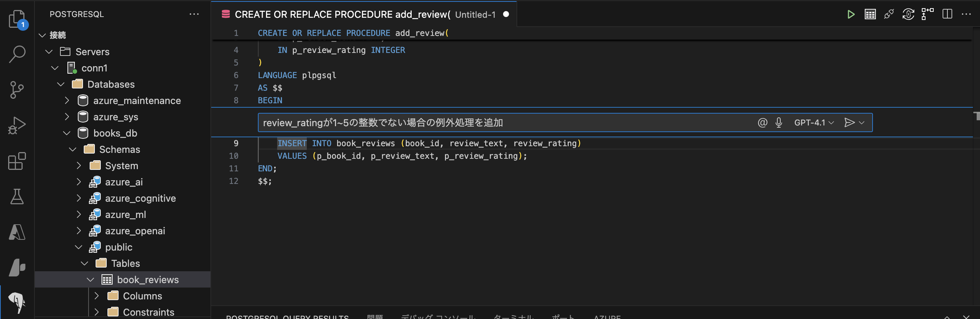Click the VALUES line of code
Image resolution: width=980 pixels, height=319 pixels.
[402, 156]
